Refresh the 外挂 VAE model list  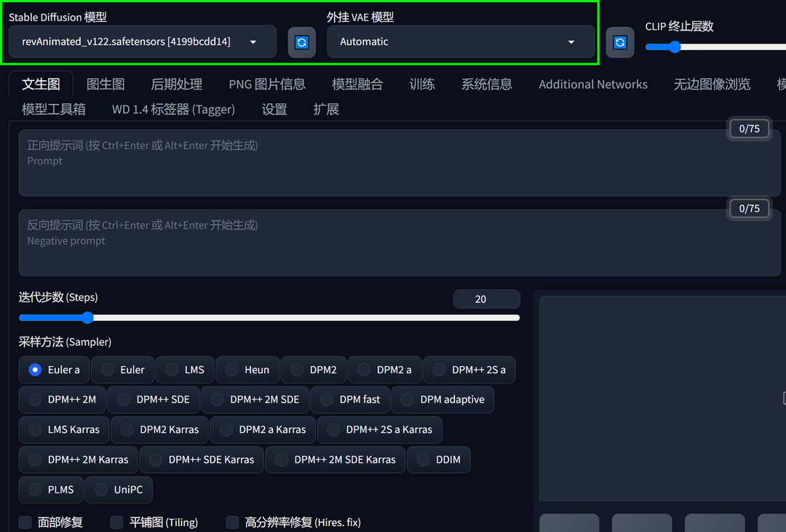click(x=619, y=42)
